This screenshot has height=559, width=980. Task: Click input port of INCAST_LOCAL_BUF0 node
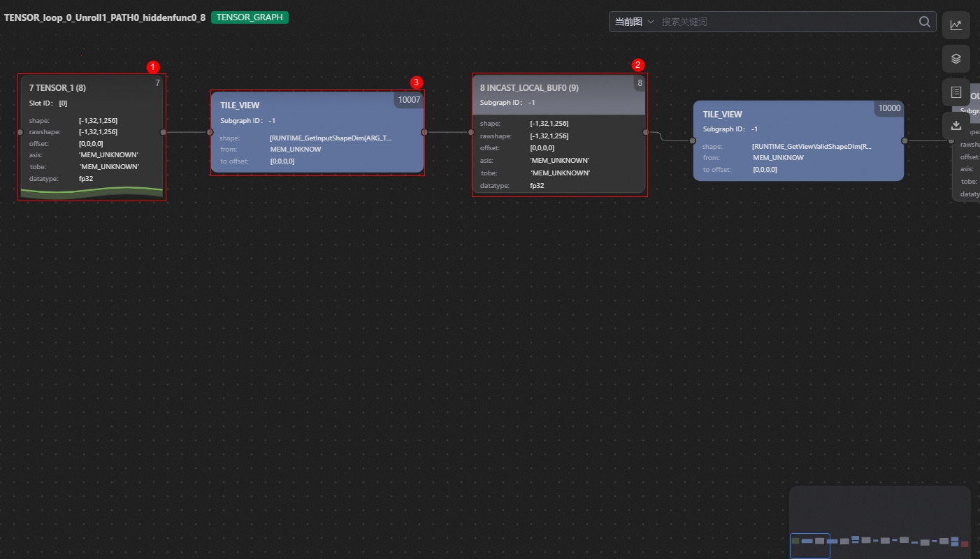click(471, 132)
